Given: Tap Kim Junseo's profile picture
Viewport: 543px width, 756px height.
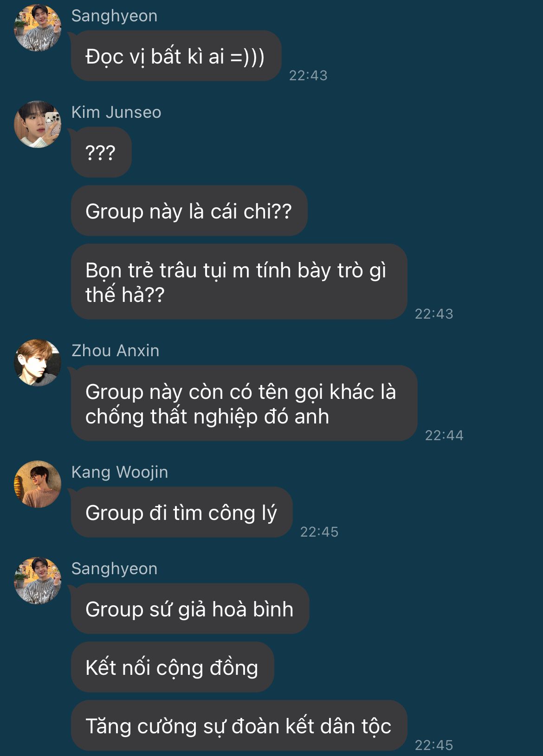Looking at the screenshot, I should tap(38, 124).
